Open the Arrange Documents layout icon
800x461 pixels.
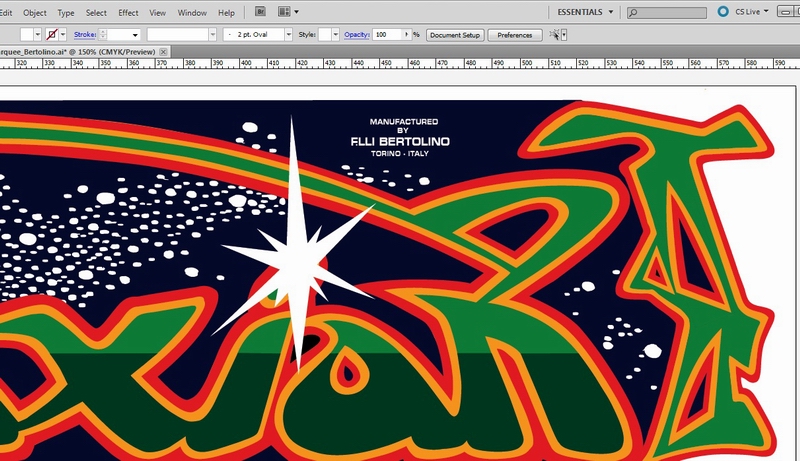coord(284,11)
